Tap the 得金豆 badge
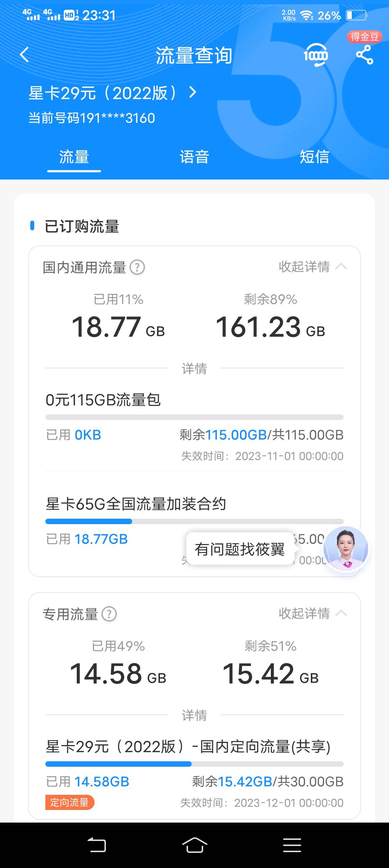The image size is (389, 868). pos(364,37)
